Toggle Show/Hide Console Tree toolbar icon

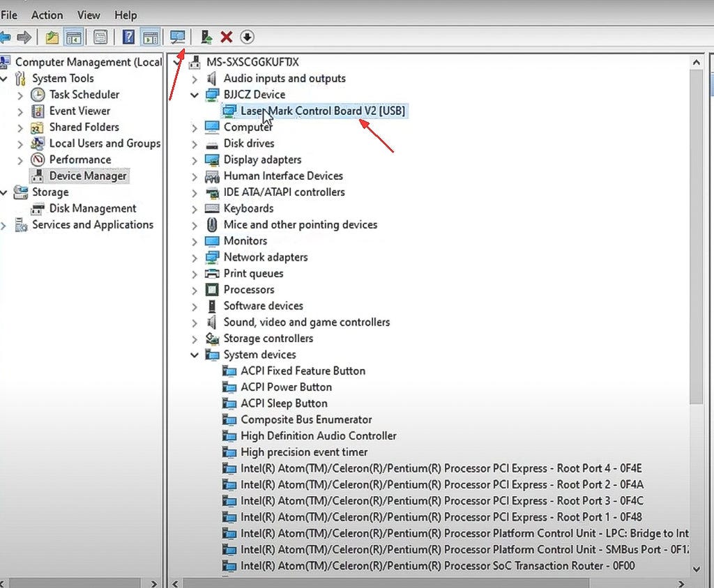point(74,38)
